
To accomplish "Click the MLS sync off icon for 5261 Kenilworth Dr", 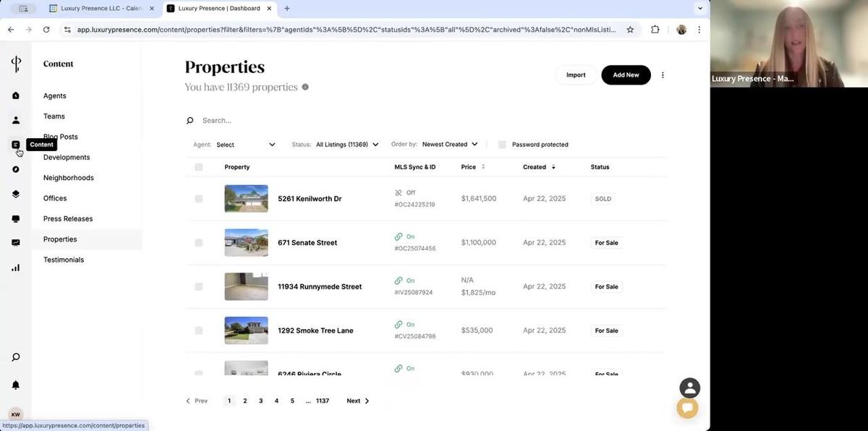I will 399,193.
